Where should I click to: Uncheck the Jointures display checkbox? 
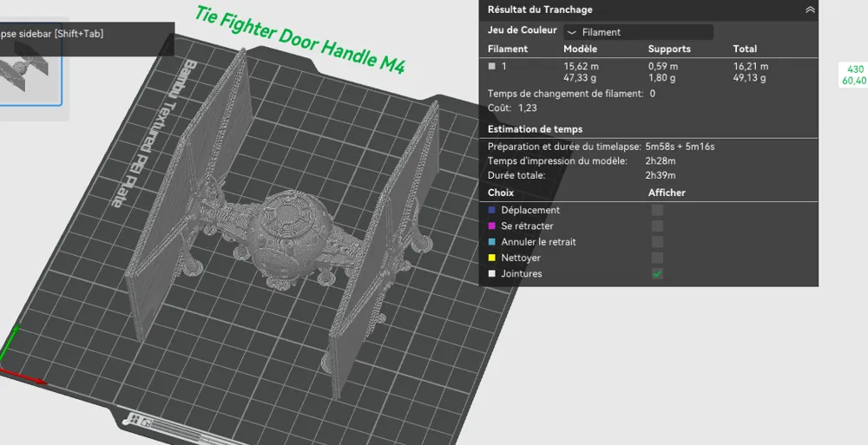(x=657, y=273)
